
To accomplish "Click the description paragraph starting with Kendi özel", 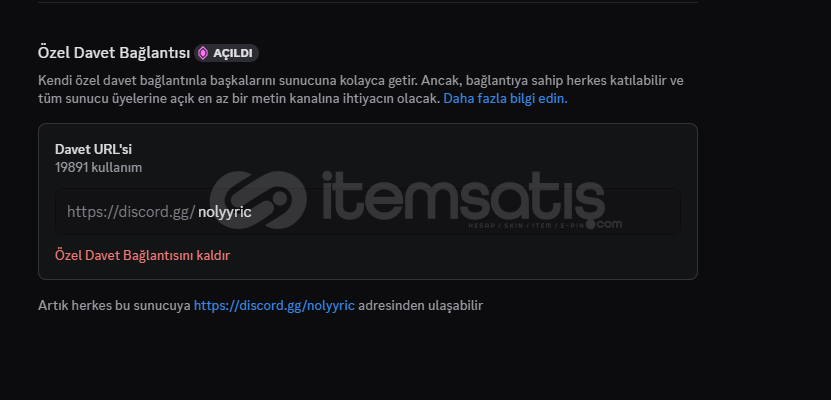I will click(361, 90).
